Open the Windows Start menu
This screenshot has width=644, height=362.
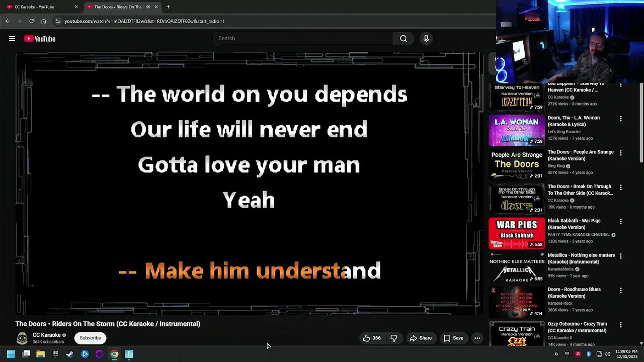[11, 354]
